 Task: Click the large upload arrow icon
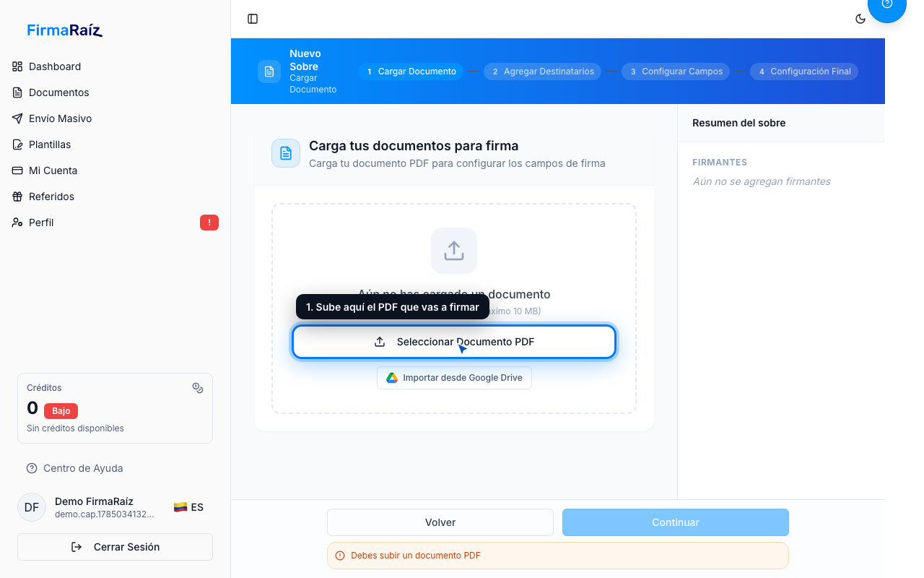[454, 251]
